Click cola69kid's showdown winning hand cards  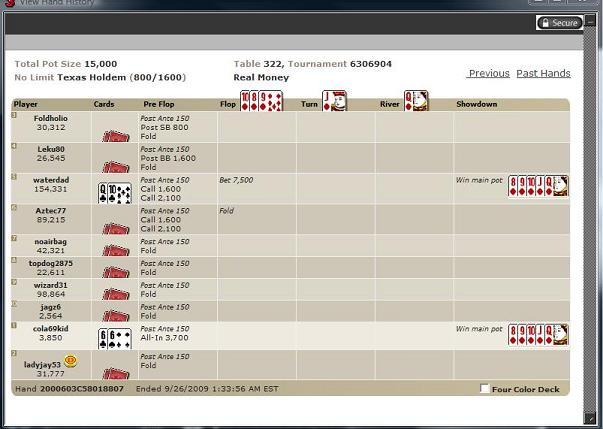pos(538,335)
